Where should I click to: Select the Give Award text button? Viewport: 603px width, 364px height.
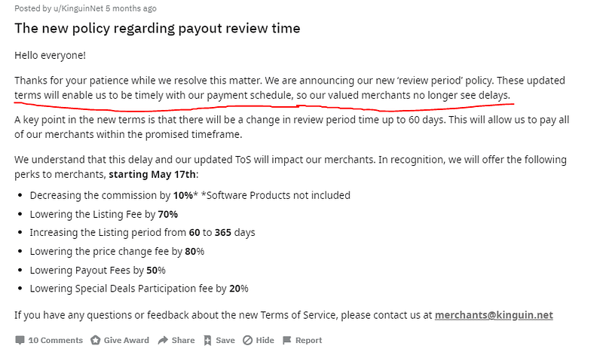click(x=126, y=340)
